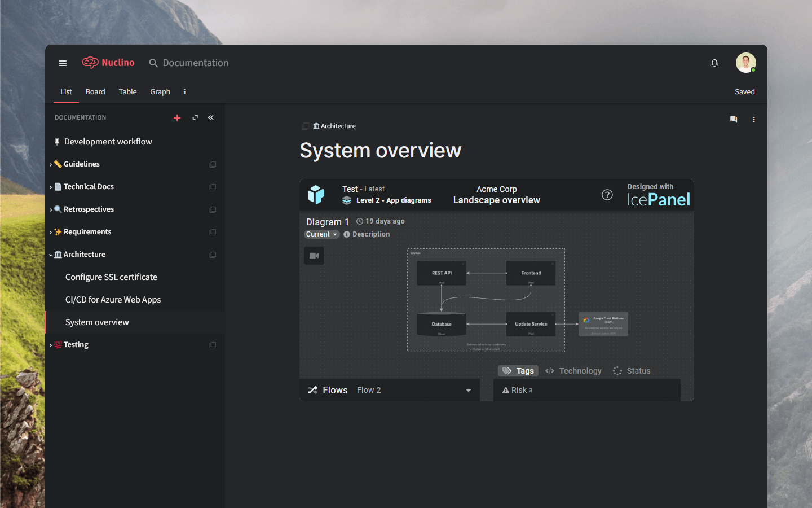Click the copy icon beside Retrospectives
This screenshot has height=508, width=812.
click(x=213, y=209)
